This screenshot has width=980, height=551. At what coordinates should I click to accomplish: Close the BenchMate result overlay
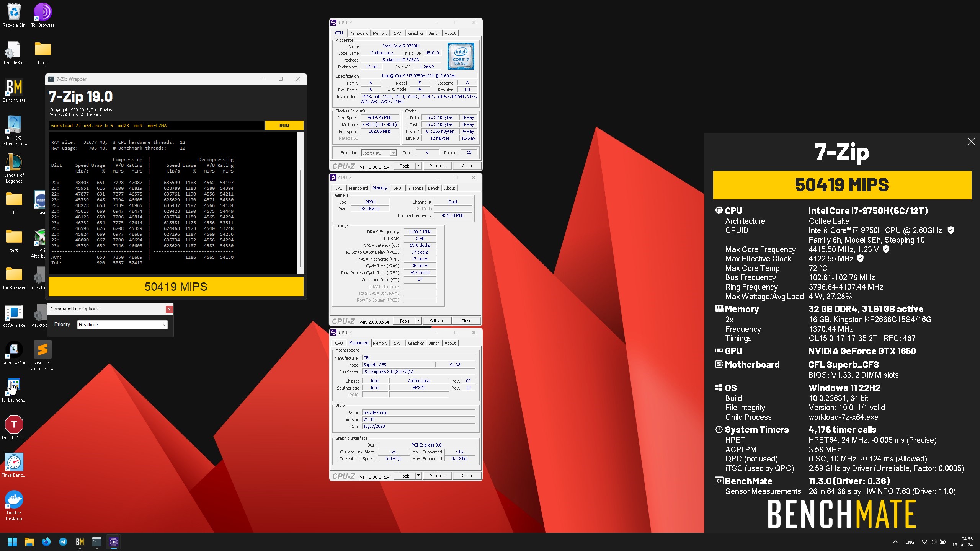tap(971, 142)
